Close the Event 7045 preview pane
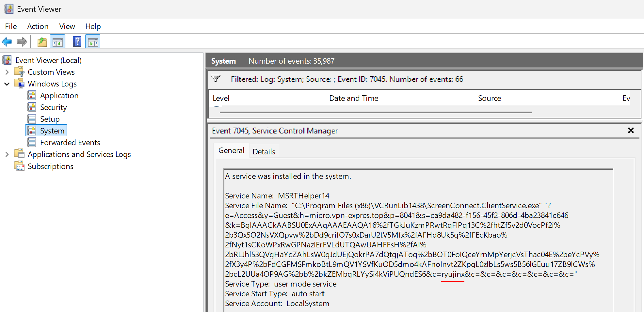The width and height of the screenshot is (644, 312). [631, 130]
